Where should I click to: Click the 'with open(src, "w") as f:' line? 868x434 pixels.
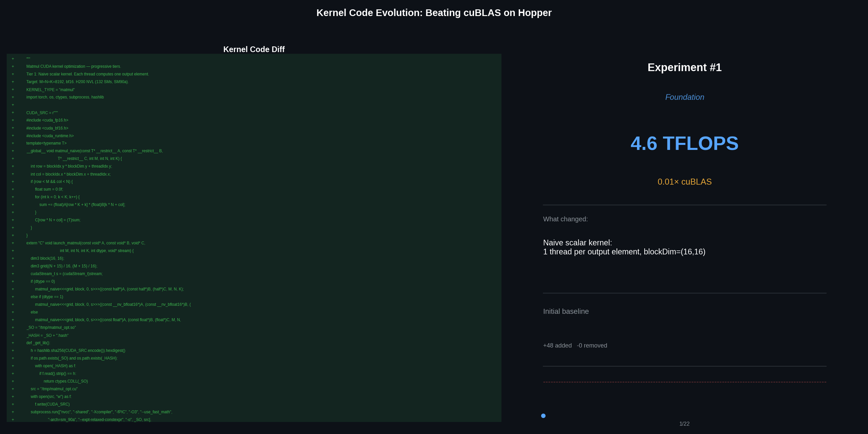[51, 397]
